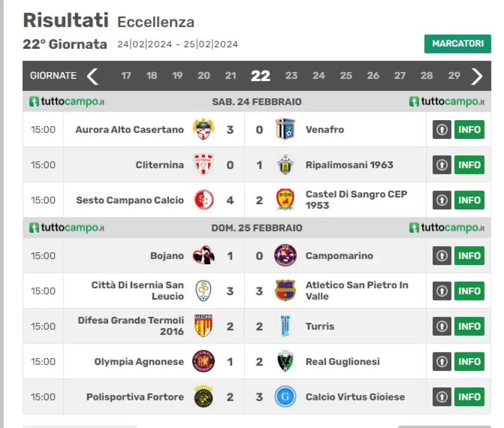Select the Venafro team crest
Viewport: 504px width, 428px height.
(x=285, y=129)
